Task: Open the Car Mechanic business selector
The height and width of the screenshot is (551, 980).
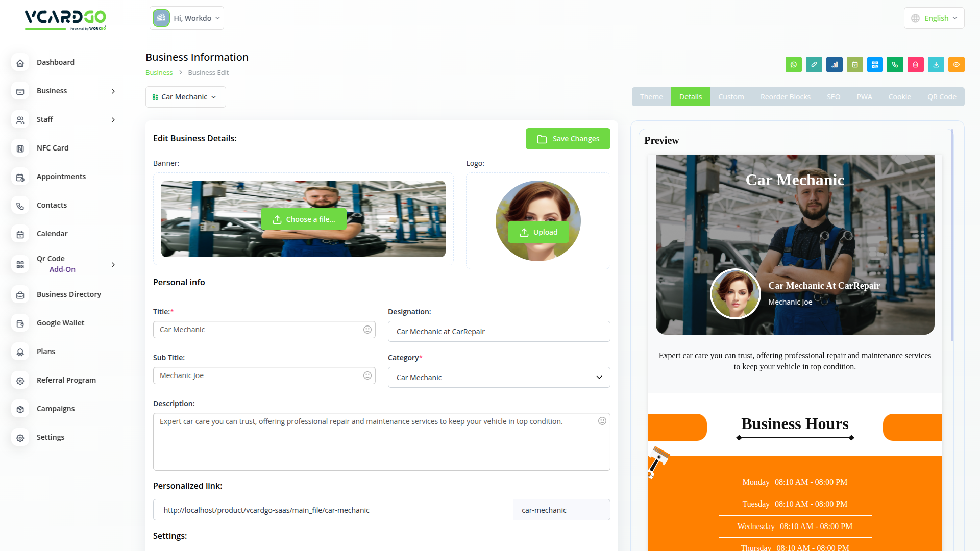Action: tap(185, 97)
